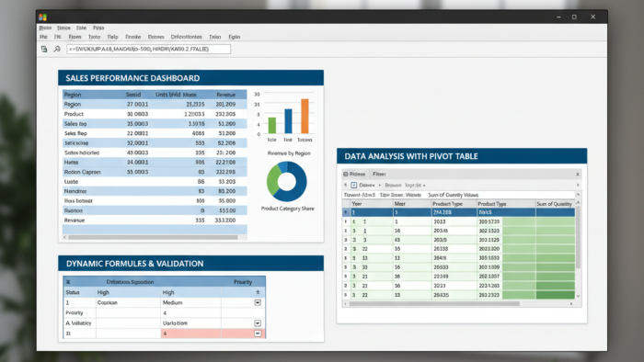Expand the Ioprdio dropdown in pivot toolbar
Image resolution: width=644 pixels, height=362 pixels.
424,186
